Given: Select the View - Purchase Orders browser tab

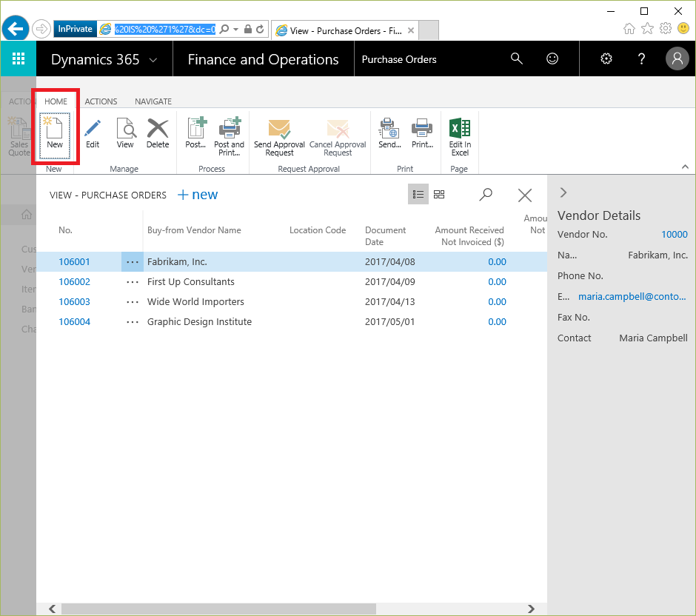Looking at the screenshot, I should [x=344, y=30].
